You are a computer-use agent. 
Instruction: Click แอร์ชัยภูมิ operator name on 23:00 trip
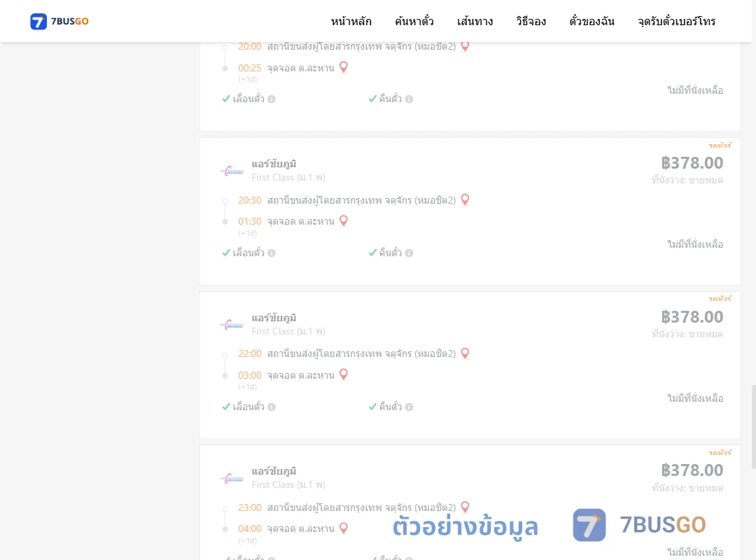pos(274,471)
